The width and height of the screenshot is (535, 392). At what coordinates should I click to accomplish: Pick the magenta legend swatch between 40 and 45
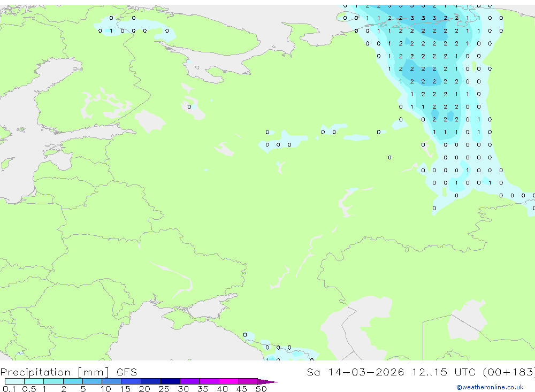[228, 381]
